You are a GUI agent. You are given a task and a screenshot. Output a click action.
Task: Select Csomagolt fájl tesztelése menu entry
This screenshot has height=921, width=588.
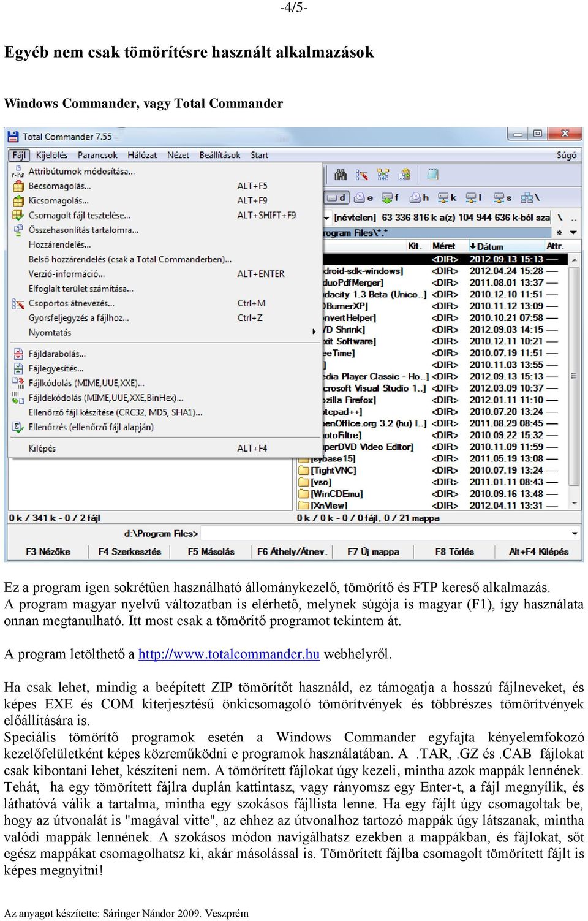[x=165, y=215]
